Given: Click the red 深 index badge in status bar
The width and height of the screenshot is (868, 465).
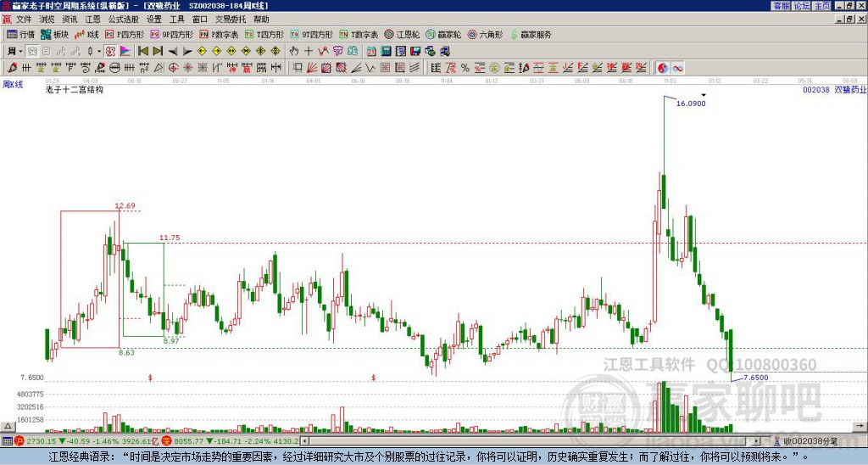Looking at the screenshot, I should click(x=166, y=441).
